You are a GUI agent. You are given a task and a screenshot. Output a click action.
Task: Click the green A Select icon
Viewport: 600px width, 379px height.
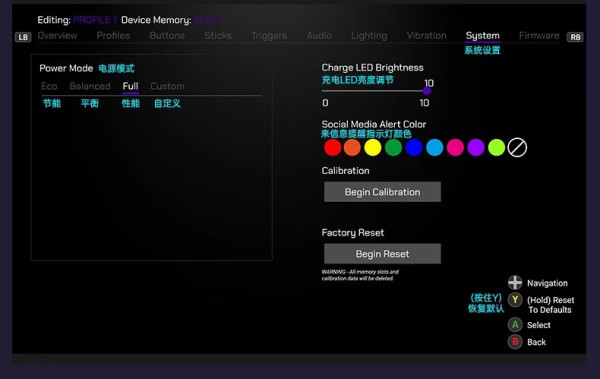(x=515, y=325)
